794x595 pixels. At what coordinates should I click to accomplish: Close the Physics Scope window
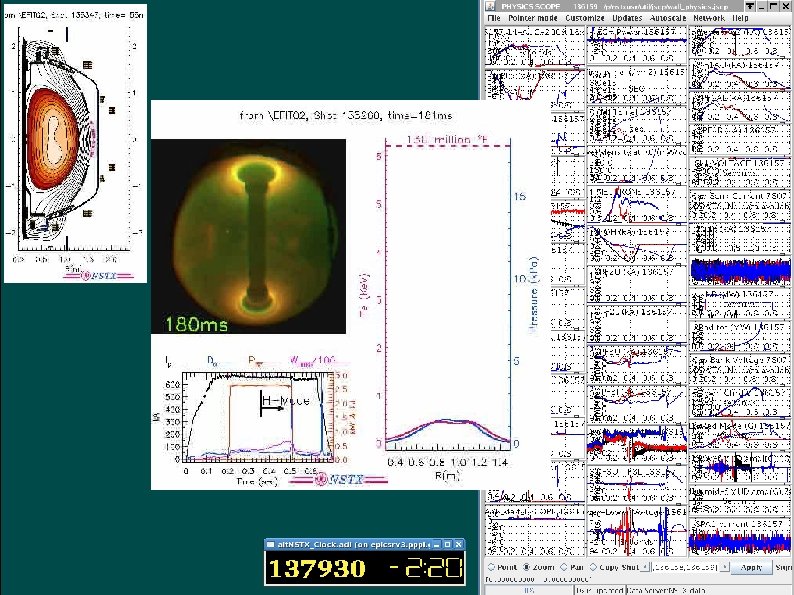[785, 6]
